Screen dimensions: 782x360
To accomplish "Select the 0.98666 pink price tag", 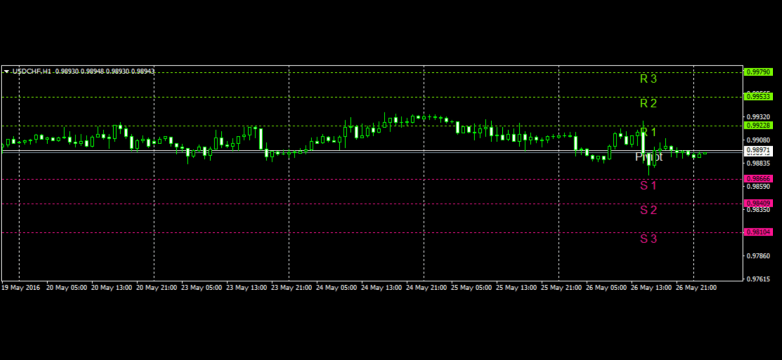I will (758, 179).
